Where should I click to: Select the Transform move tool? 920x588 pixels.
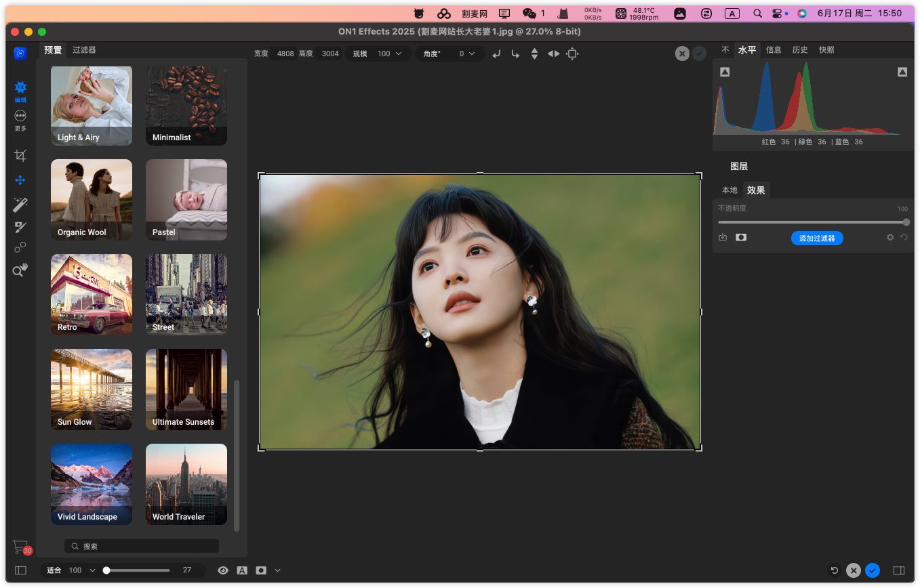coord(20,180)
